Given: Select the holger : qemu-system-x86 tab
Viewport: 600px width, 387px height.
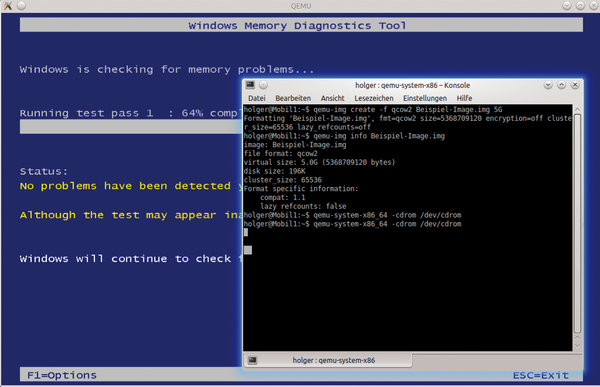Looking at the screenshot, I should pos(328,360).
